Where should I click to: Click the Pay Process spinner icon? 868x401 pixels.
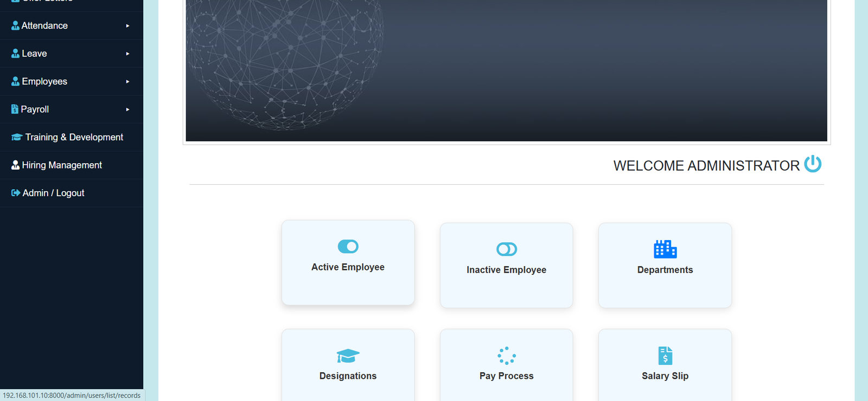pos(506,355)
